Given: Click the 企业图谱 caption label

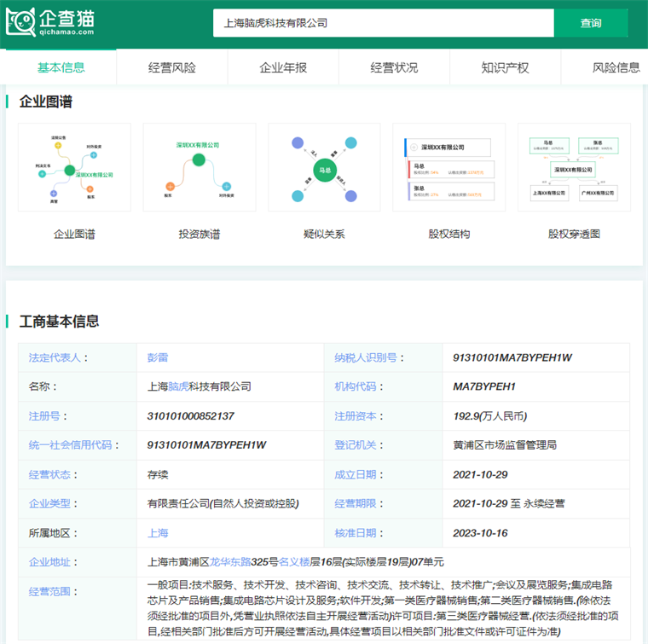Looking at the screenshot, I should point(74,235).
